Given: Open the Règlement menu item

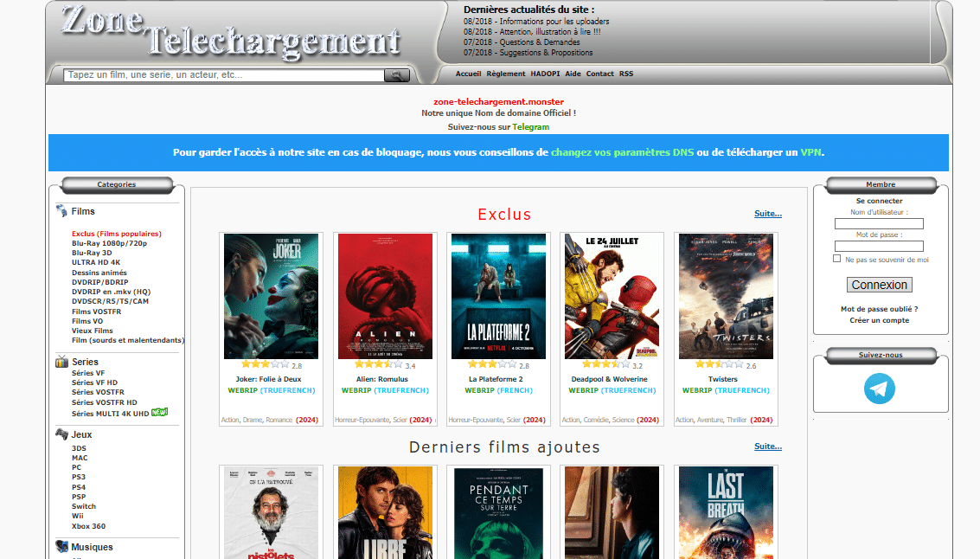Looking at the screenshot, I should tap(505, 74).
